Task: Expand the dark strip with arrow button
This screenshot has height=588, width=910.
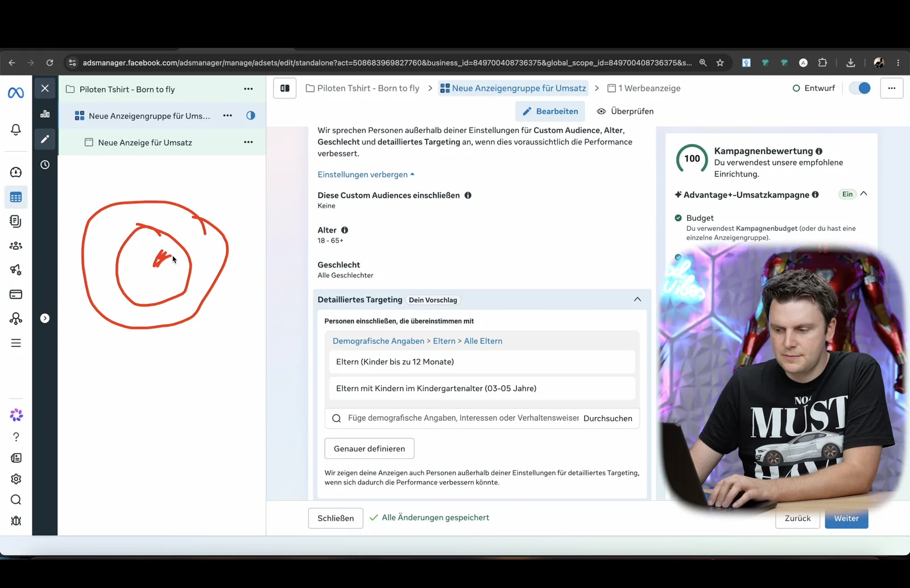Action: tap(45, 318)
